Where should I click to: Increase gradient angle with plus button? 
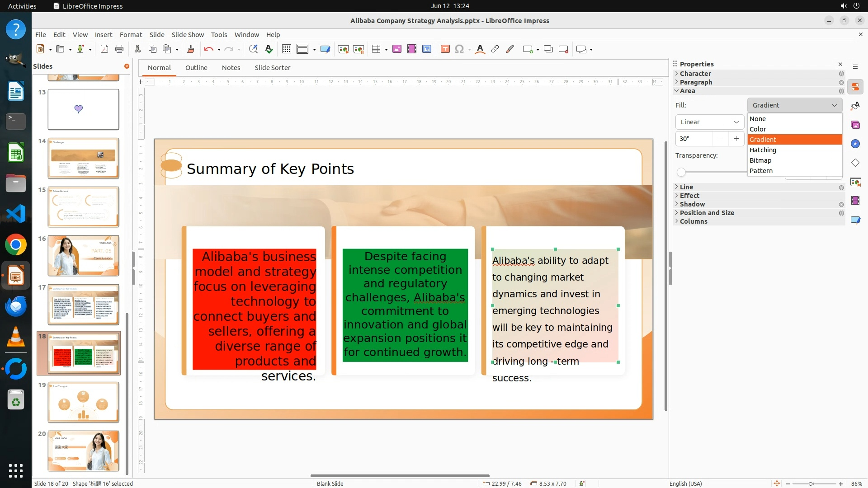coord(736,139)
